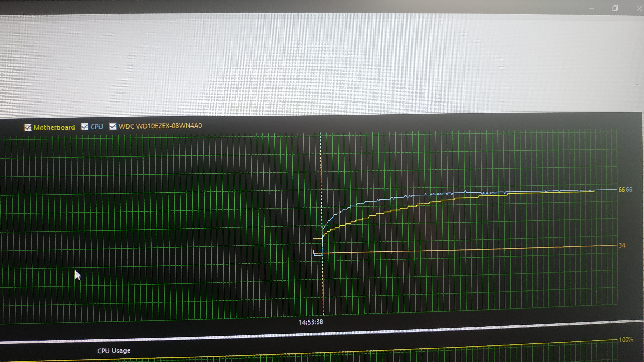
Task: Restore down the window size
Action: tap(615, 9)
